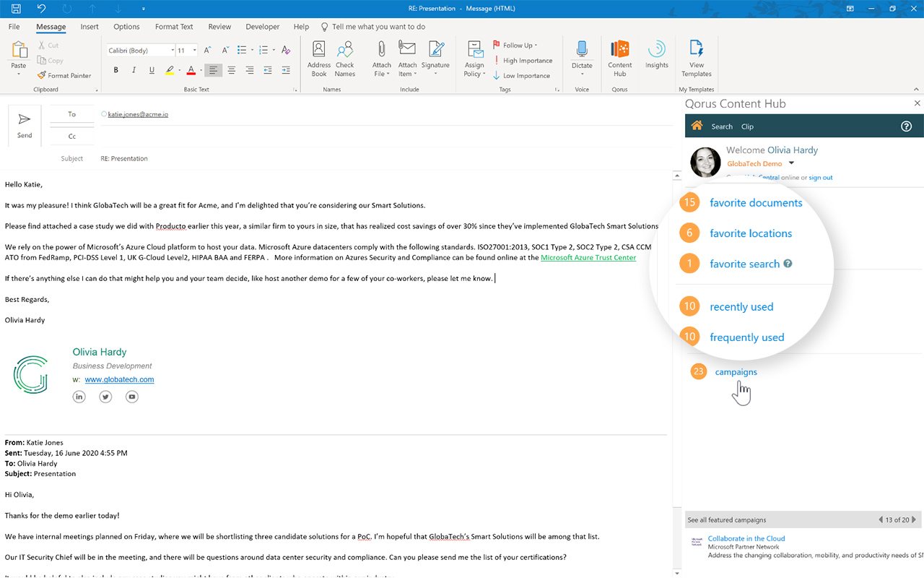Go to Qorus Content Hub home
The height and width of the screenshot is (578, 924).
pos(697,126)
